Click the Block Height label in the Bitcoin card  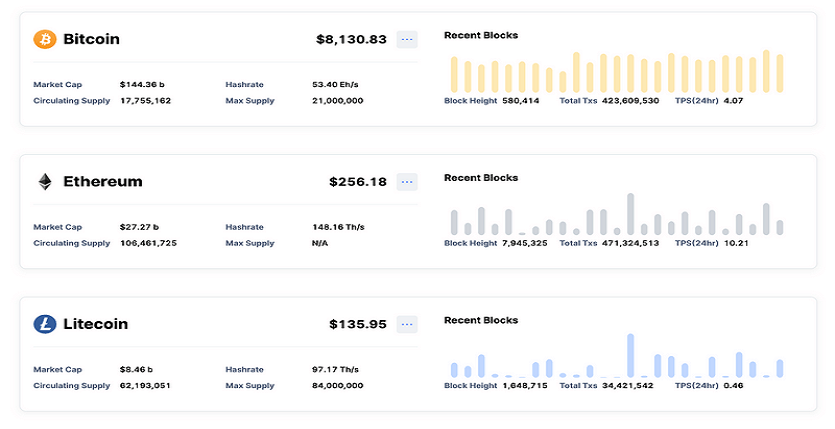tap(471, 101)
